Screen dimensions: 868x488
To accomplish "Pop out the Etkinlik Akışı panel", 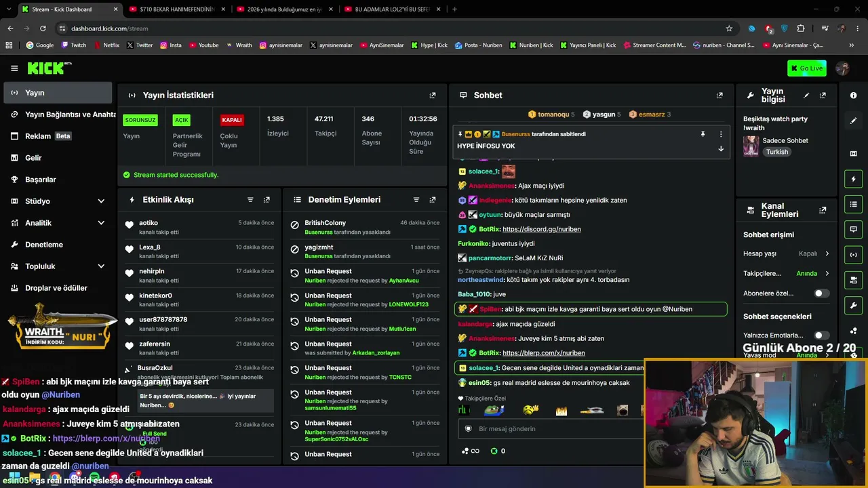I will (267, 200).
